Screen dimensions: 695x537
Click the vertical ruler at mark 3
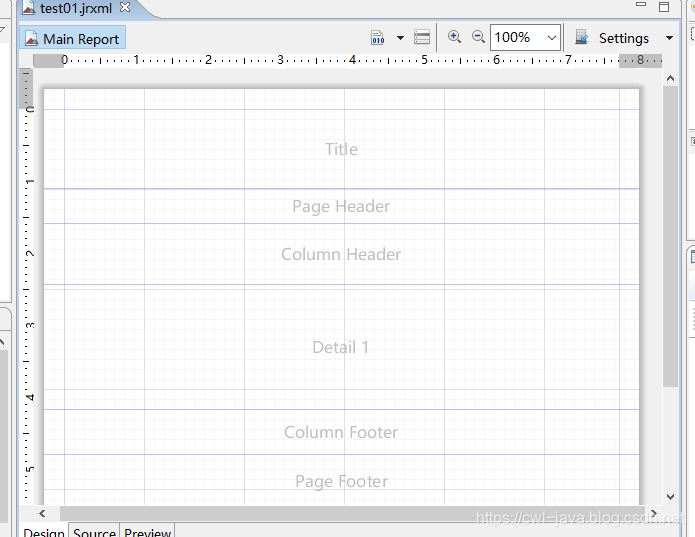click(x=29, y=326)
